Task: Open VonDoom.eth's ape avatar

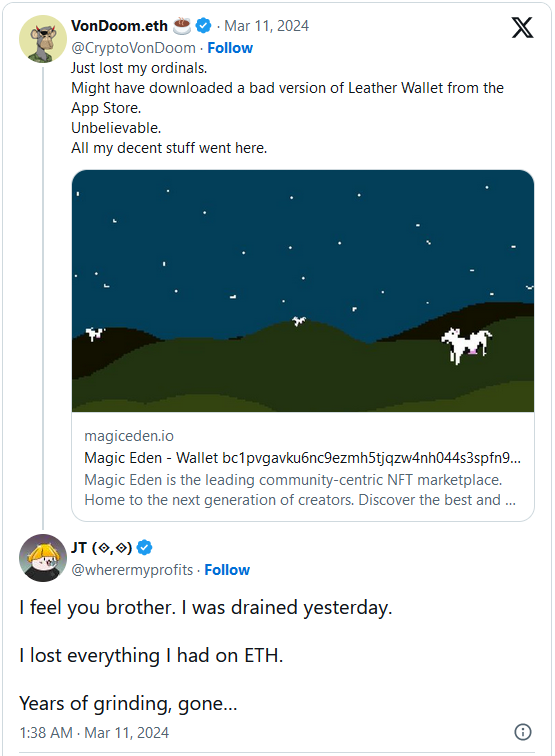Action: point(43,39)
